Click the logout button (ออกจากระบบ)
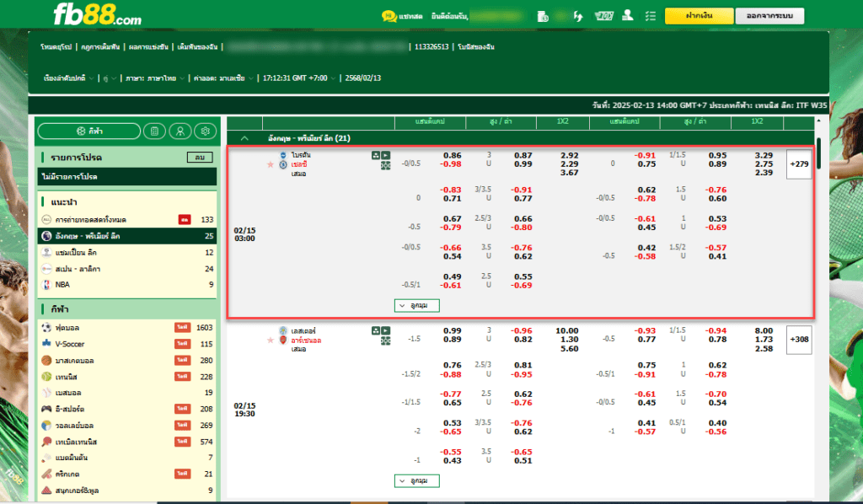This screenshot has height=504, width=863. tap(769, 16)
